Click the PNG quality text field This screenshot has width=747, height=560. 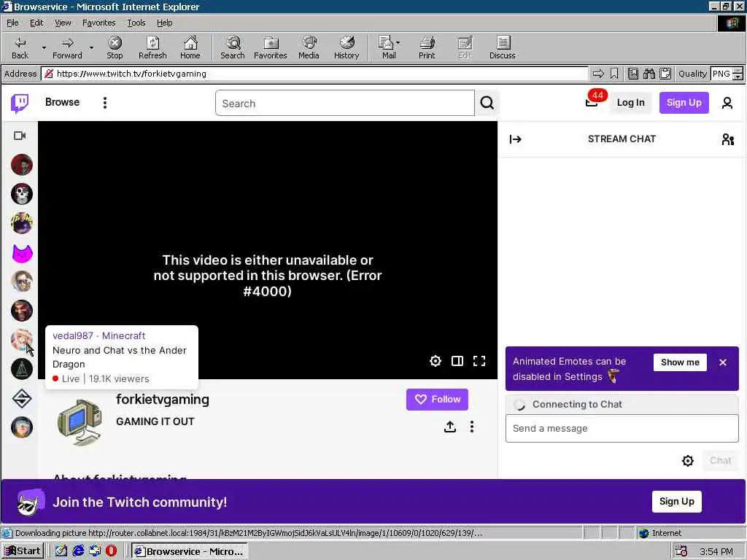pos(721,74)
